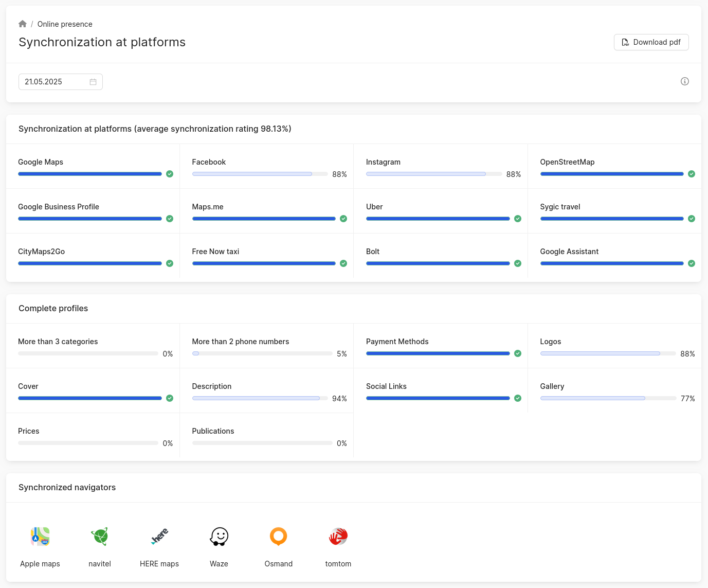Open the Online presence breadcrumb link
Viewport: 708px width, 588px height.
click(65, 24)
